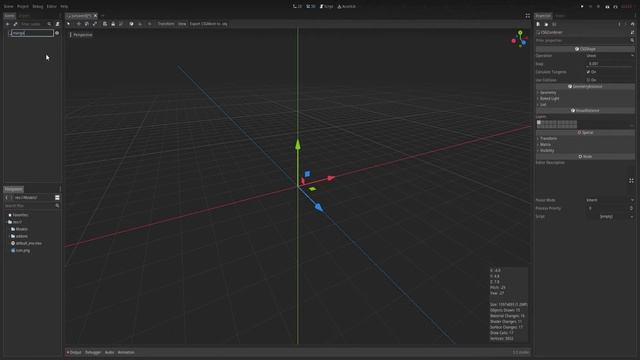
Task: Open the Debug menu
Action: click(x=38, y=7)
